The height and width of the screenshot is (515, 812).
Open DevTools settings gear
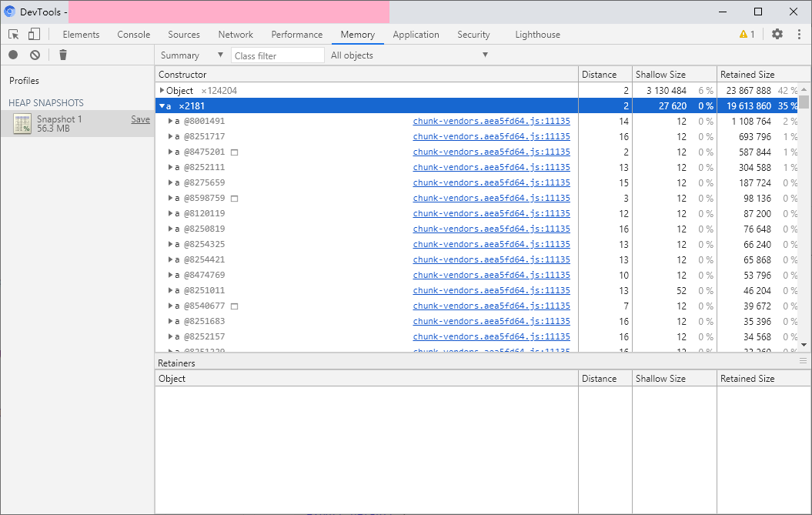pyautogui.click(x=777, y=35)
